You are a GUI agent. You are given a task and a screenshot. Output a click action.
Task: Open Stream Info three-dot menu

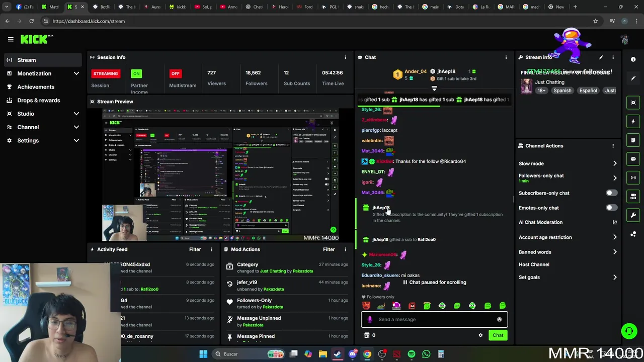(613, 57)
